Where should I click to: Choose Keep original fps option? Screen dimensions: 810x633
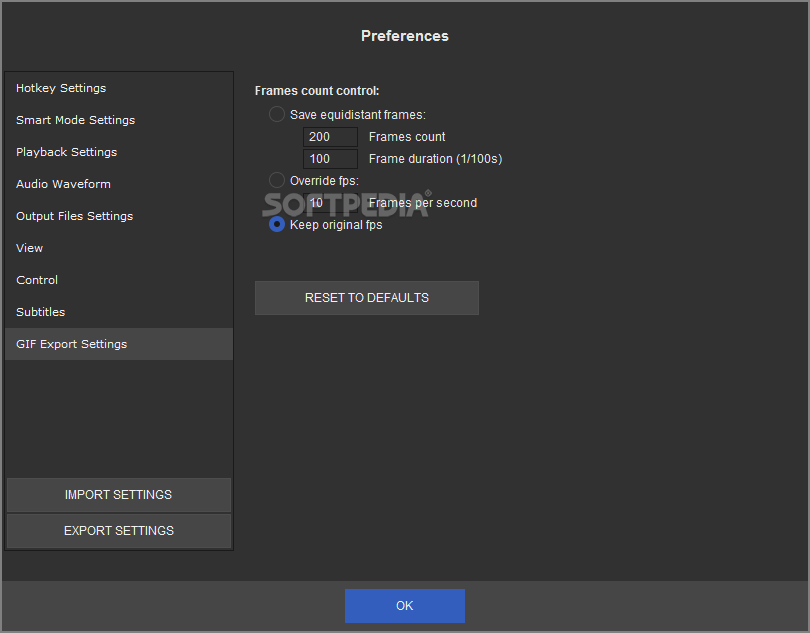(x=277, y=224)
